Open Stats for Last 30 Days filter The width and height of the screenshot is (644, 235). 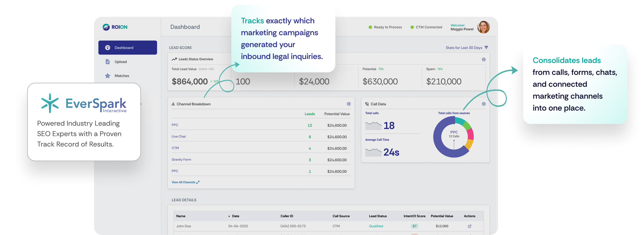click(x=466, y=48)
